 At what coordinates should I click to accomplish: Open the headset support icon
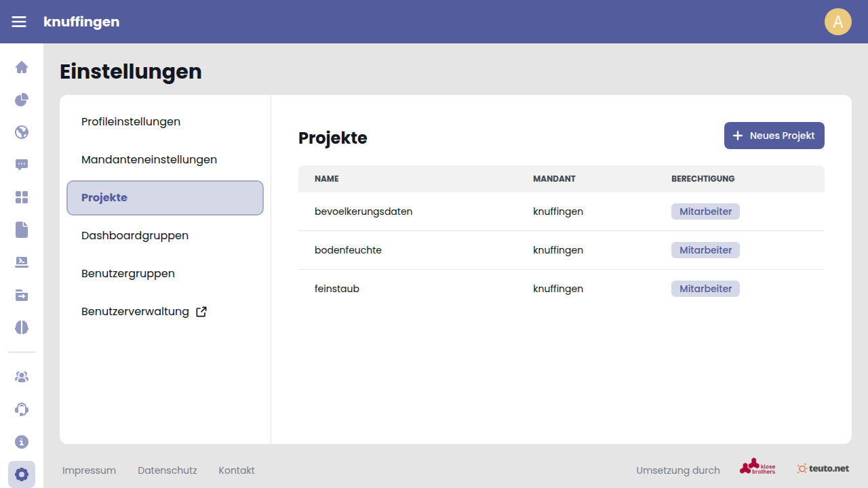click(x=22, y=409)
